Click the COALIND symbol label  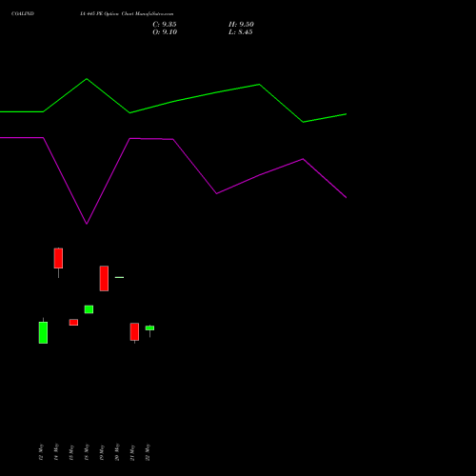pos(23,13)
